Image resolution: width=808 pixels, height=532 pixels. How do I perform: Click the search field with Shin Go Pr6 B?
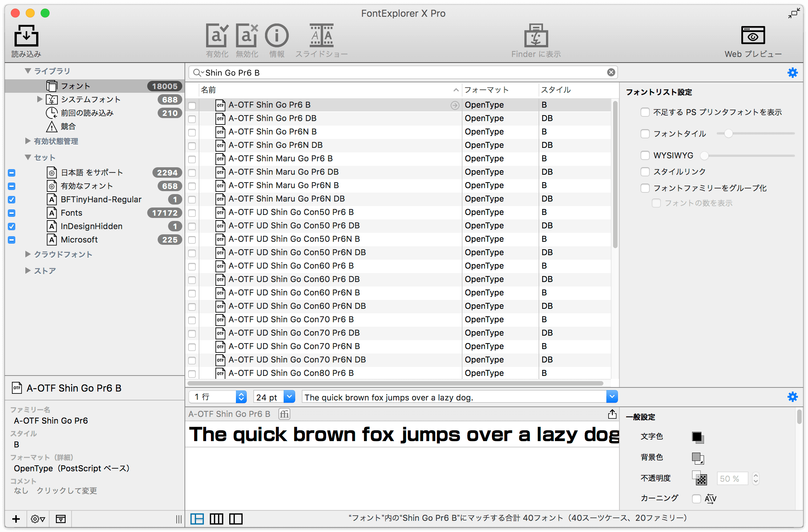coord(403,73)
